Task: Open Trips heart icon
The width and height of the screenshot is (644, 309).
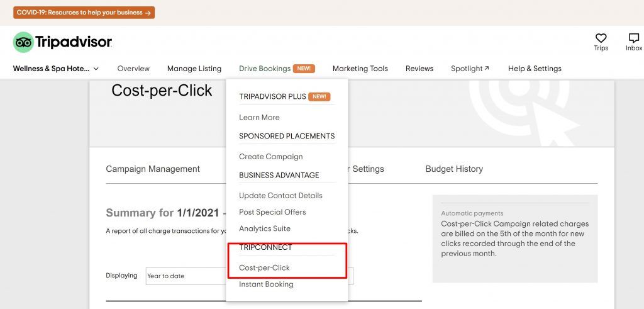Action: coord(601,39)
